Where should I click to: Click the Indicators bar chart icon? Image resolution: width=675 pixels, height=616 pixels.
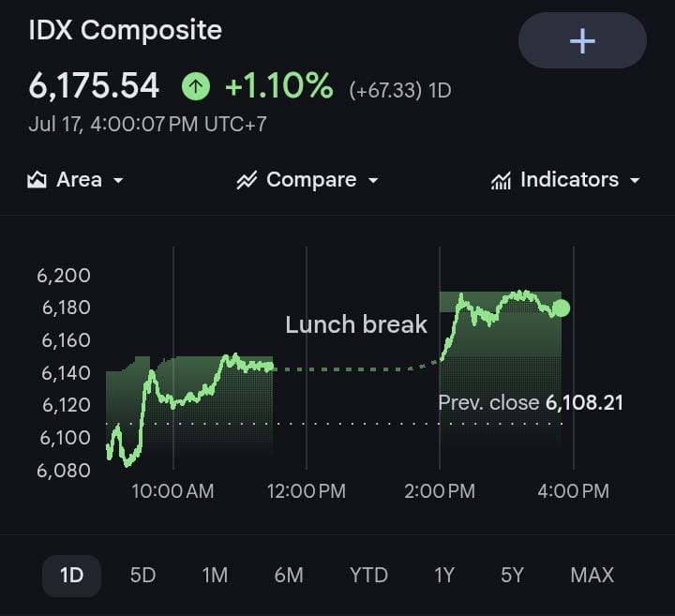[x=501, y=180]
